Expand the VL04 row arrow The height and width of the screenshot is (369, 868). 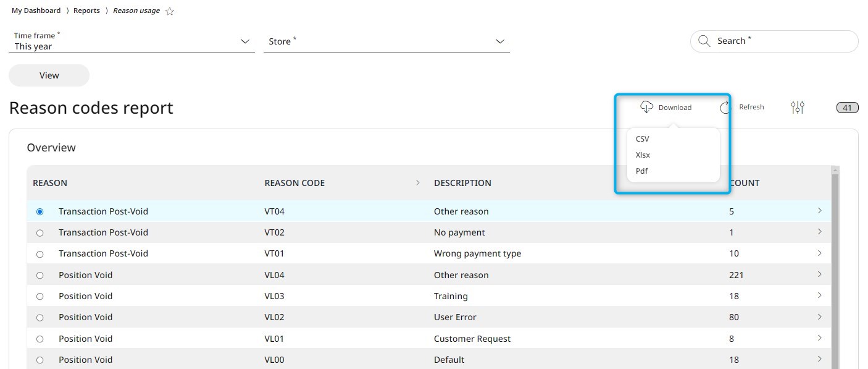pyautogui.click(x=820, y=274)
